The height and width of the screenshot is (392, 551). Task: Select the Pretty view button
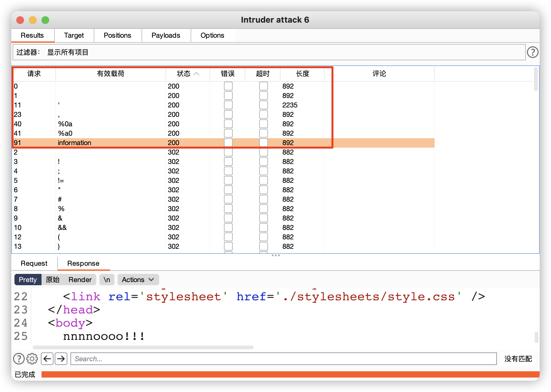point(28,280)
